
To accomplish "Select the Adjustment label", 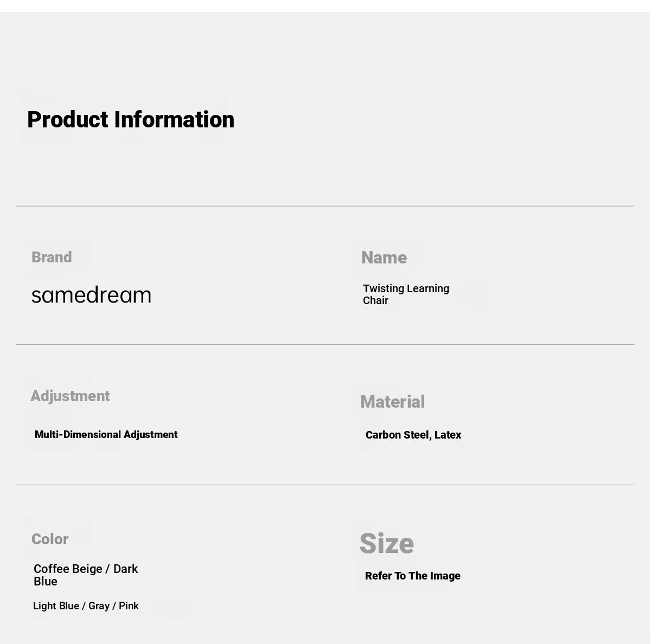I will click(x=70, y=396).
